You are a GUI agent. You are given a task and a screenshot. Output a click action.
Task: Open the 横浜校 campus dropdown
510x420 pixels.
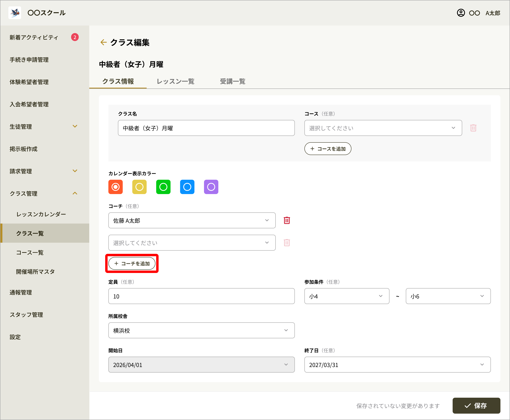point(201,330)
